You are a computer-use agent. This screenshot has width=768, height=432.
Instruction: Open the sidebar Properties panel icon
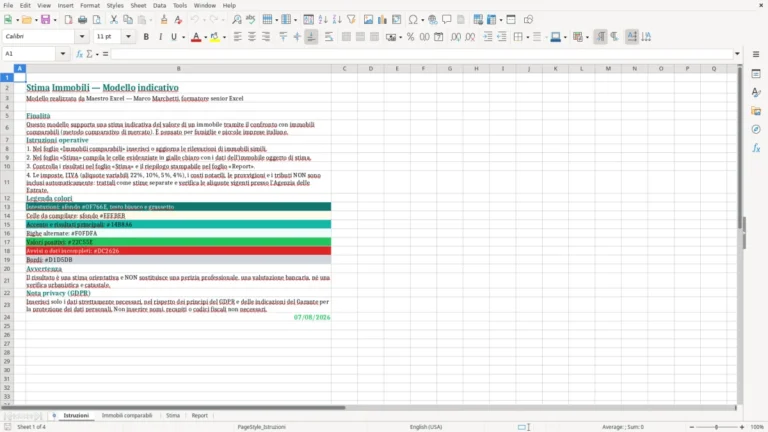756,74
